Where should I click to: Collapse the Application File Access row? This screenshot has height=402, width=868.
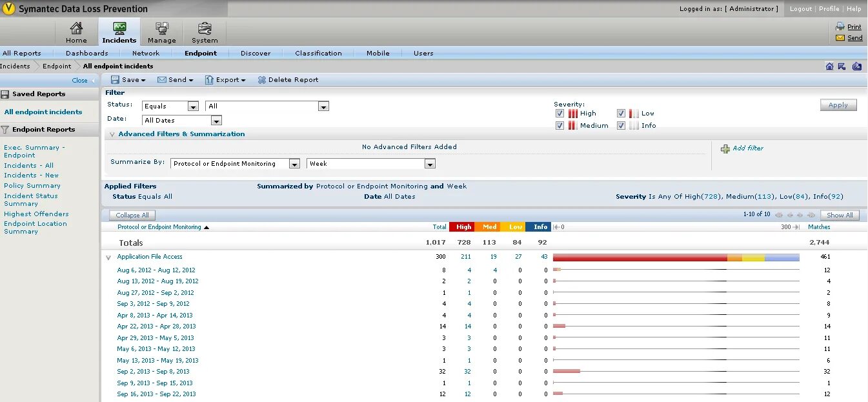[x=108, y=257]
